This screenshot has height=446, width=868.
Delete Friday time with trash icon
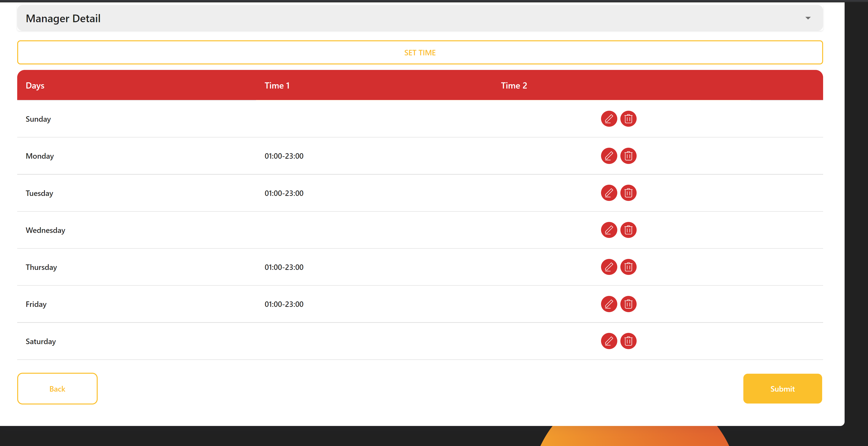click(628, 304)
